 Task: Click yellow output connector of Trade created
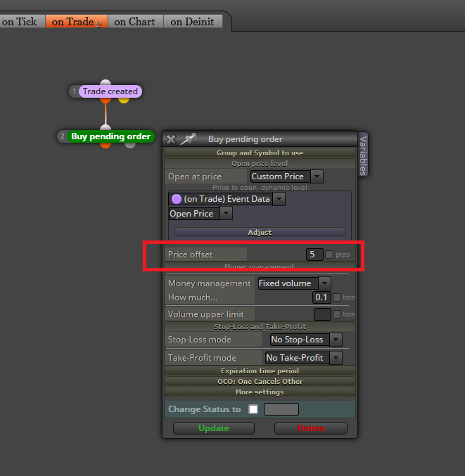pos(124,100)
